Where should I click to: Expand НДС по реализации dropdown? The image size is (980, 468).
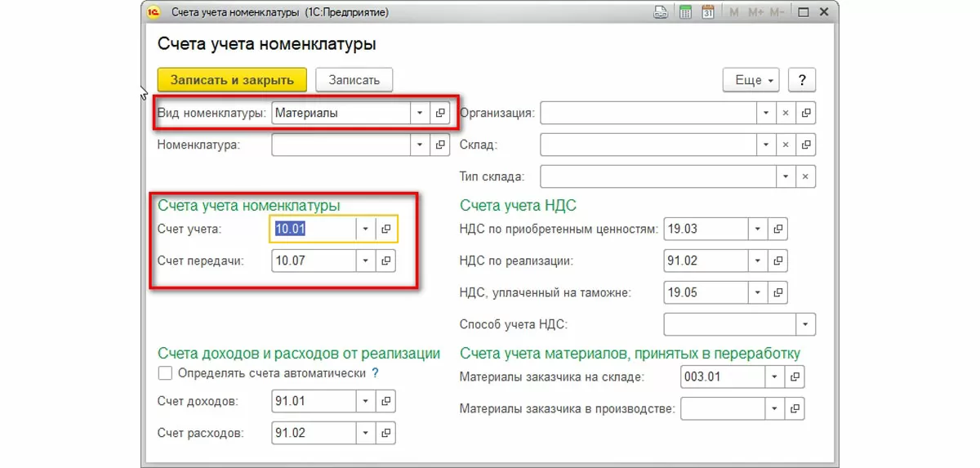[x=758, y=261]
